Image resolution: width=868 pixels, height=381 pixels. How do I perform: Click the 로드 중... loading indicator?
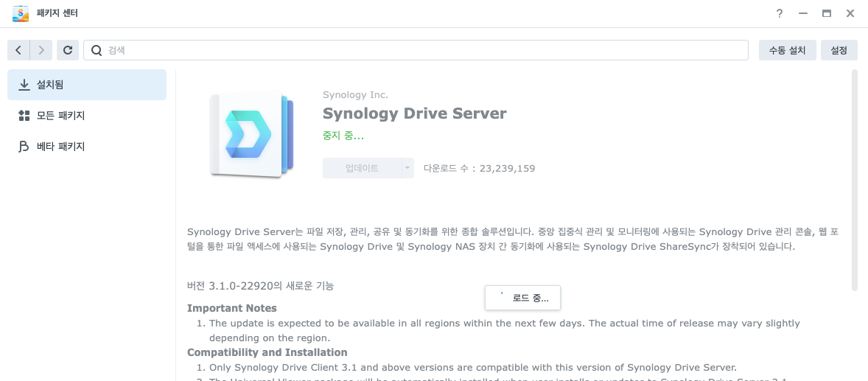pyautogui.click(x=522, y=298)
